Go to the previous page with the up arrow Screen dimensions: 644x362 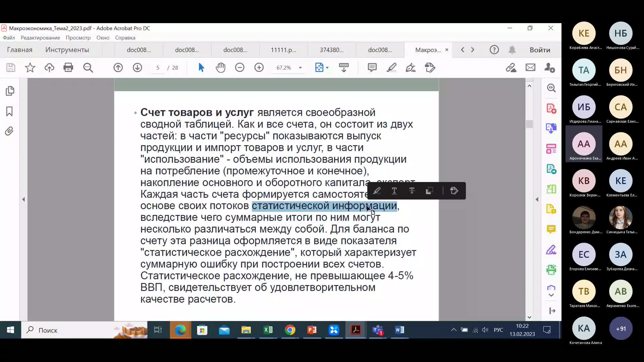tap(118, 68)
